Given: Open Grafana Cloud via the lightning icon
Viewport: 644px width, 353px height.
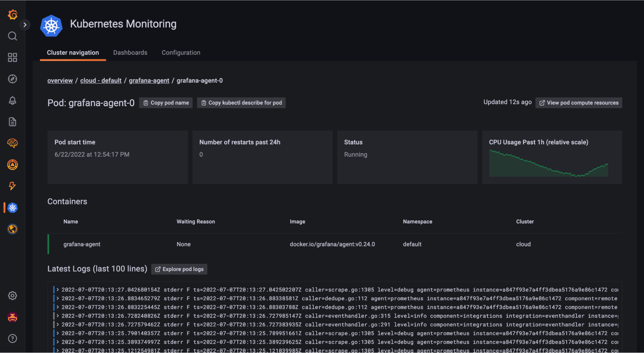Looking at the screenshot, I should click(13, 186).
